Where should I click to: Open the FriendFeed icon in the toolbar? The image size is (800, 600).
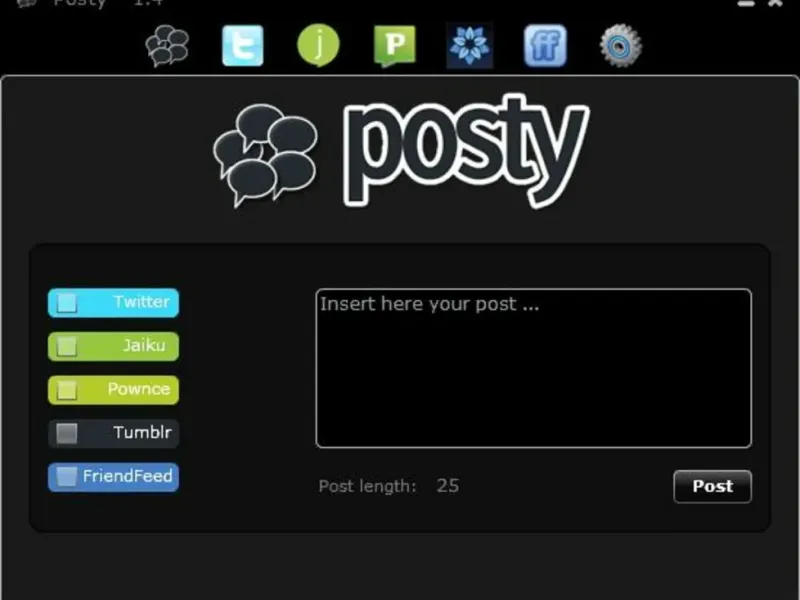[545, 45]
